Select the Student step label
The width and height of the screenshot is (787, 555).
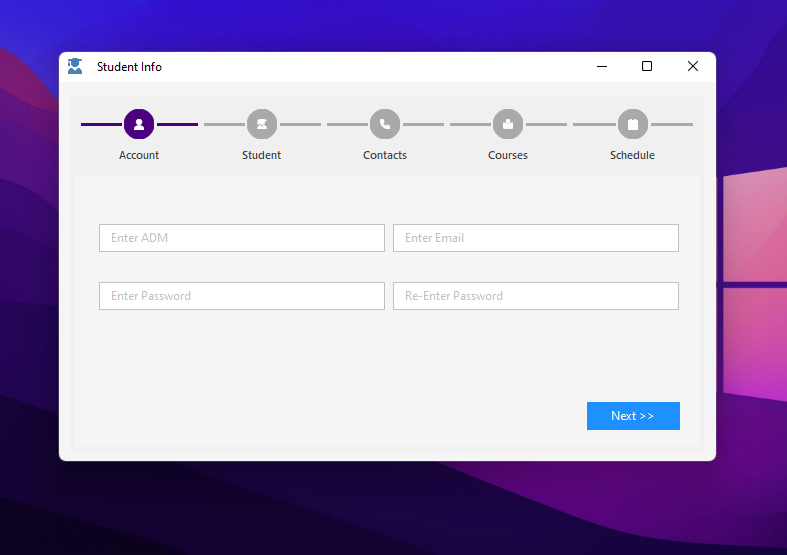(x=261, y=155)
